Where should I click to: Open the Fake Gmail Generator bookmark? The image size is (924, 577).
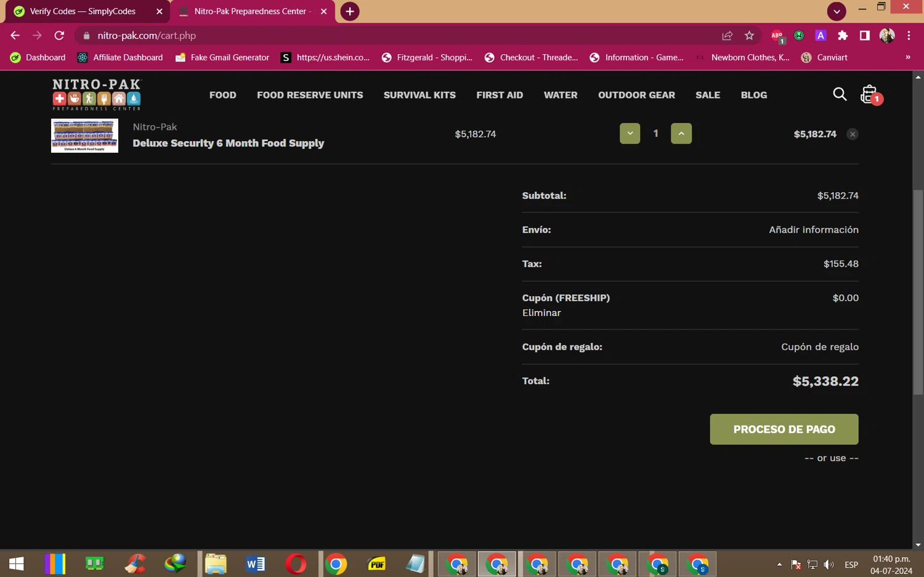[222, 57]
